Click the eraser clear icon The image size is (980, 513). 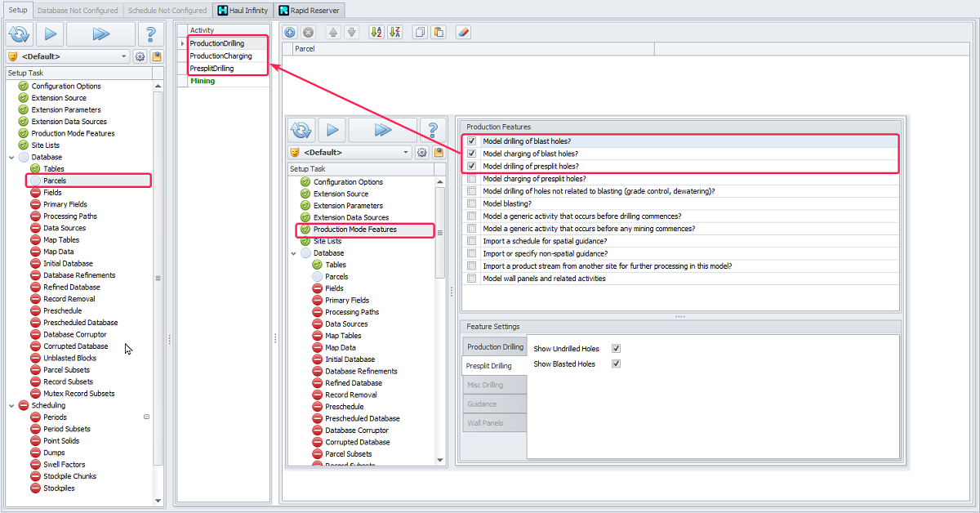pyautogui.click(x=463, y=33)
